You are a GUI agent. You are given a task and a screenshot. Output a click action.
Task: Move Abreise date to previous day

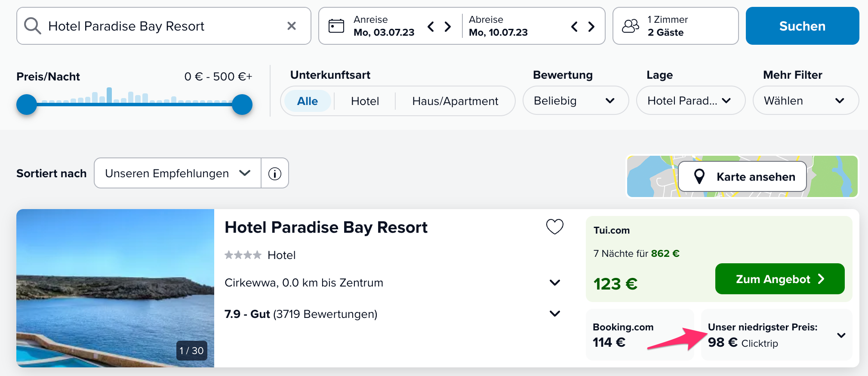click(574, 27)
